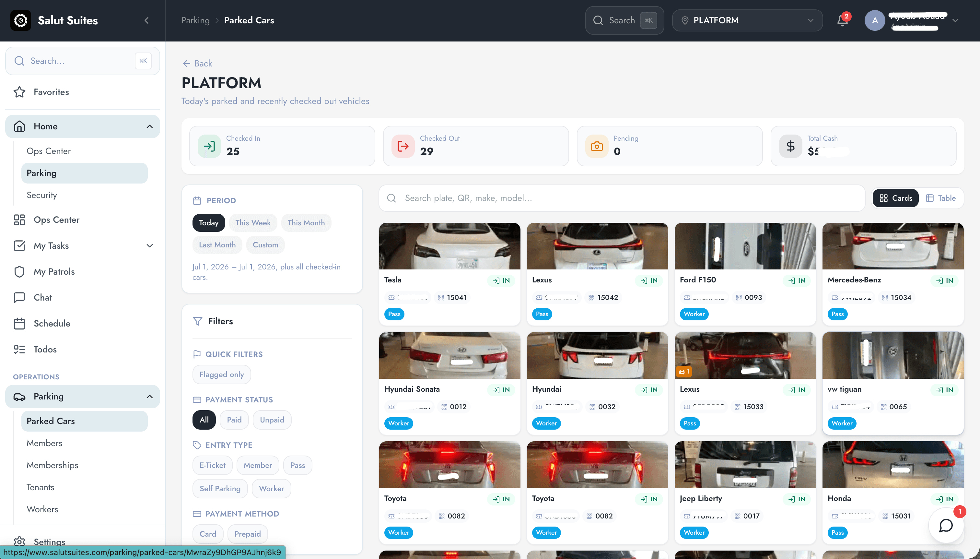Click the Period calendar icon
The height and width of the screenshot is (559, 980).
197,201
